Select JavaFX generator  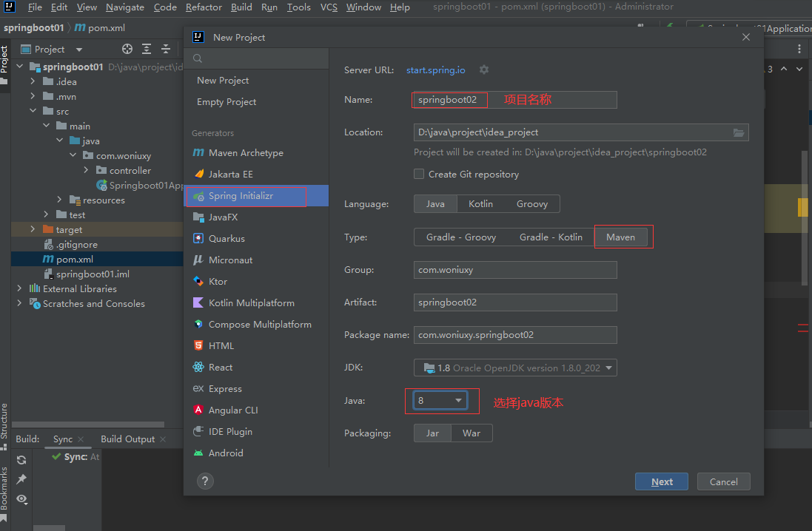(x=256, y=217)
